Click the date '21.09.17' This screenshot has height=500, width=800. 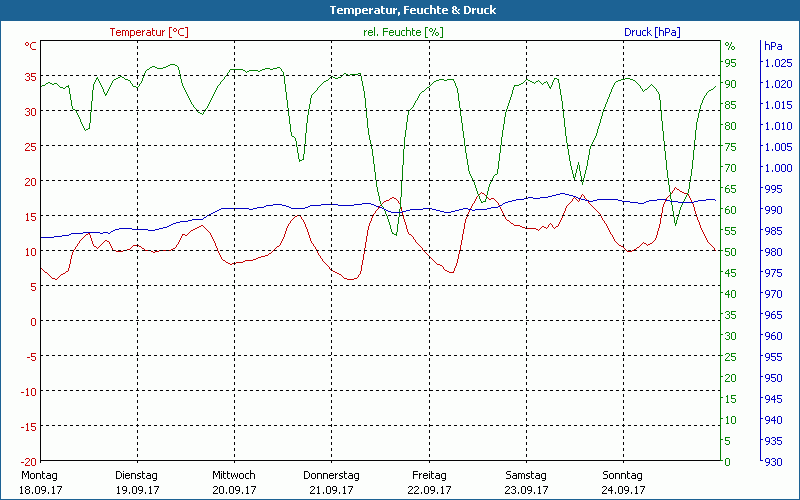[332, 490]
